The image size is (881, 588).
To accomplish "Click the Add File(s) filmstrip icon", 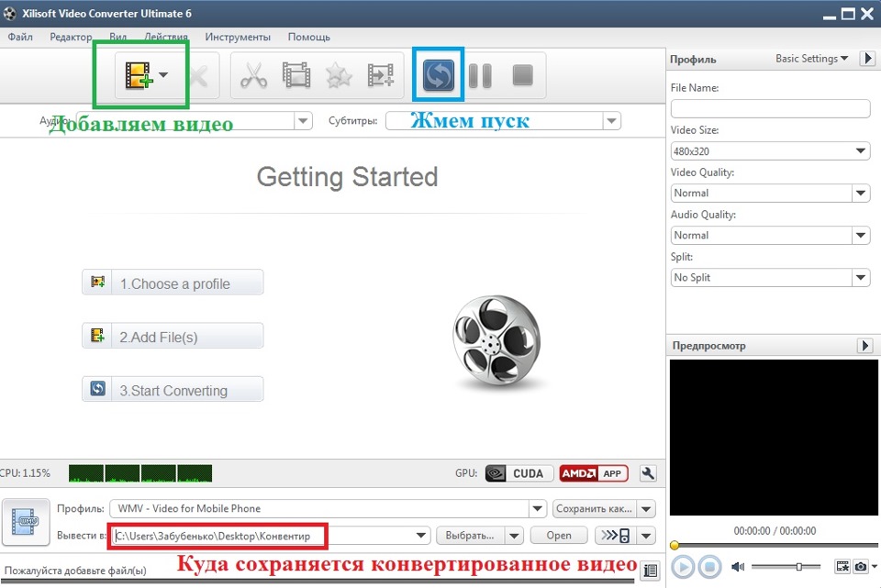I will [139, 75].
